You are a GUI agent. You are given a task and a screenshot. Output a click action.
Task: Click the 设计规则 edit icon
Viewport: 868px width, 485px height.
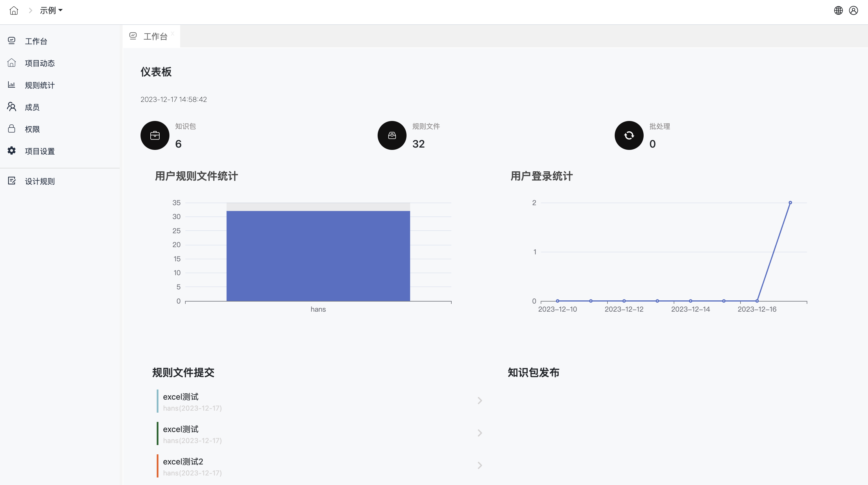pos(12,181)
